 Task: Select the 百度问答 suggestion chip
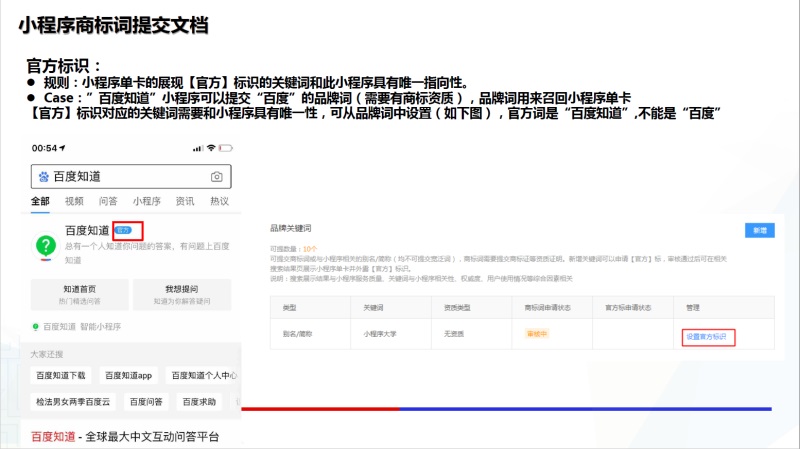(x=146, y=402)
